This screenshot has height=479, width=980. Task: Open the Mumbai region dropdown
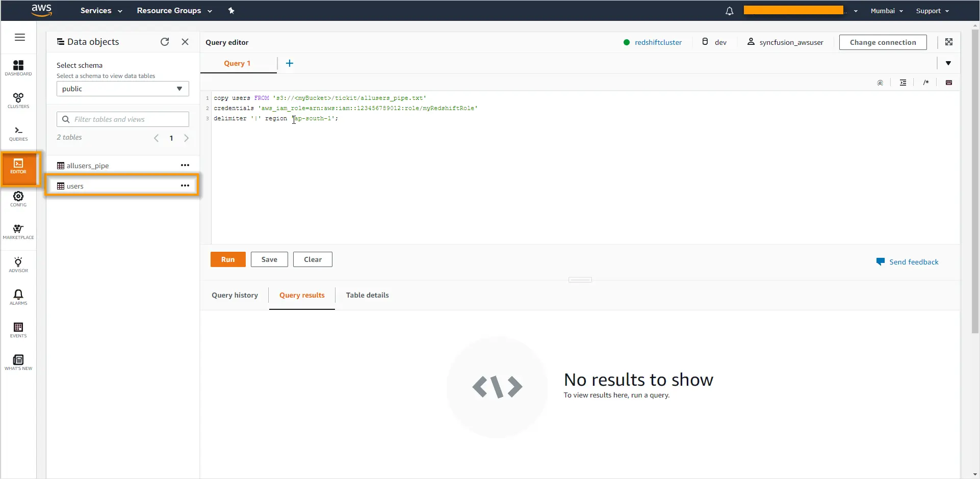[886, 11]
